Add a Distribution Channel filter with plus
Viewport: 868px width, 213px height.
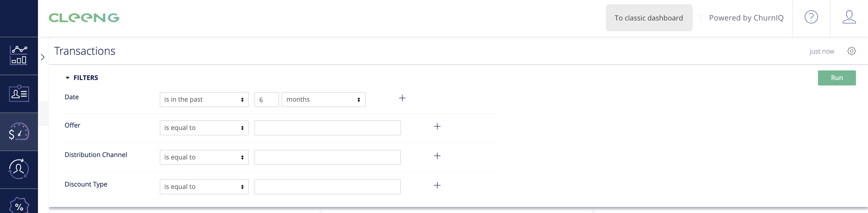pyautogui.click(x=437, y=156)
